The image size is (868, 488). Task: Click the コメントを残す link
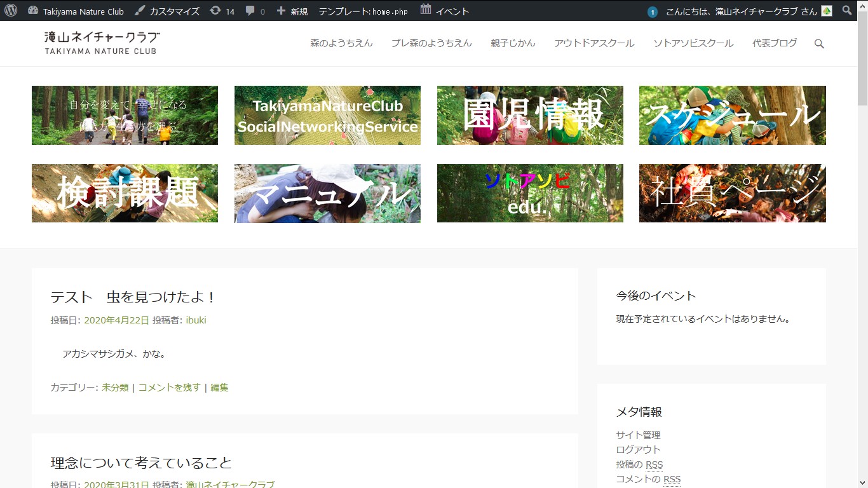click(x=169, y=387)
